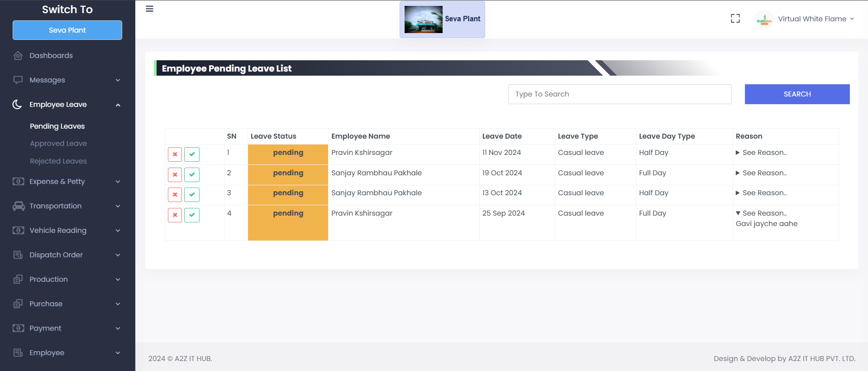Toggle fullscreen mode icon
The image size is (868, 371).
[x=735, y=19]
